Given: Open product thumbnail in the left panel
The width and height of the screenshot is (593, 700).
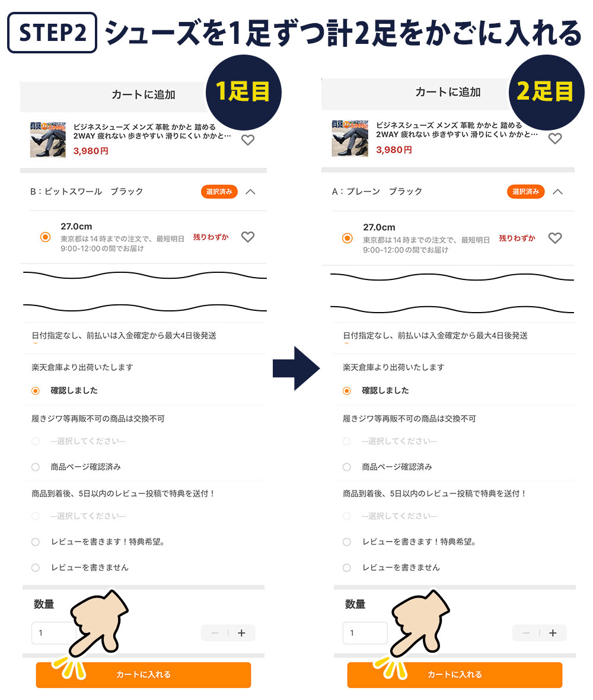Looking at the screenshot, I should click(48, 140).
